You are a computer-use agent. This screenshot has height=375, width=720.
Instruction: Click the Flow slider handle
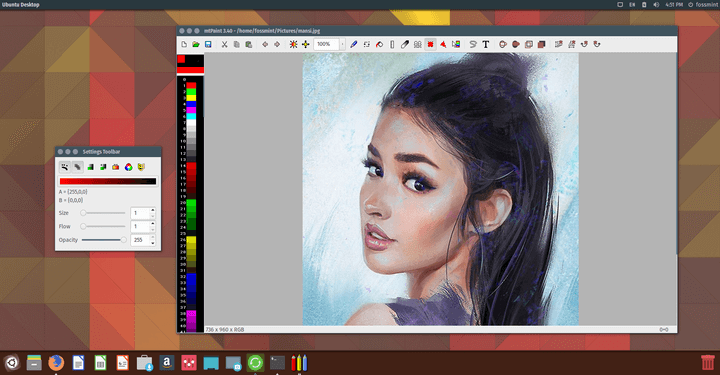[x=83, y=226]
